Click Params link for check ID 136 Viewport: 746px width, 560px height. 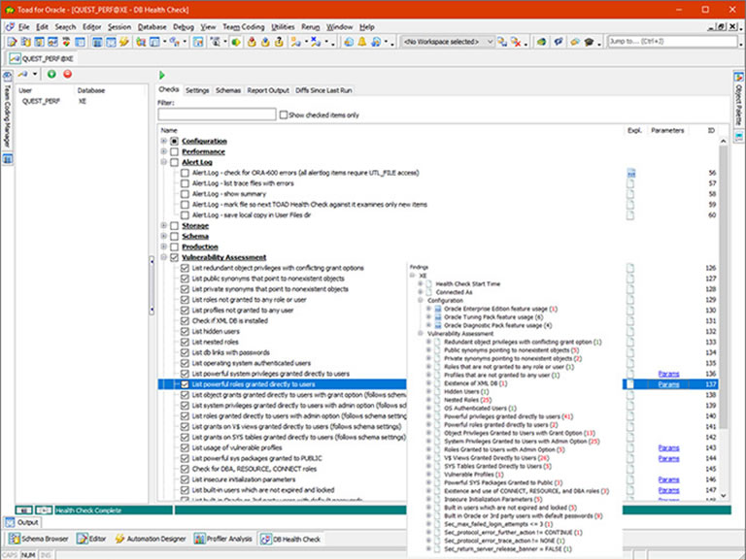point(668,374)
